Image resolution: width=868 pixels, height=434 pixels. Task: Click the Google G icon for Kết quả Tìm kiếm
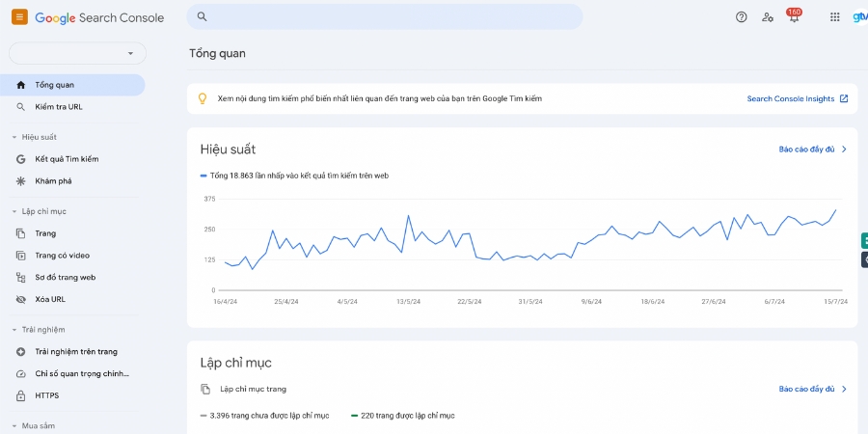coord(21,159)
